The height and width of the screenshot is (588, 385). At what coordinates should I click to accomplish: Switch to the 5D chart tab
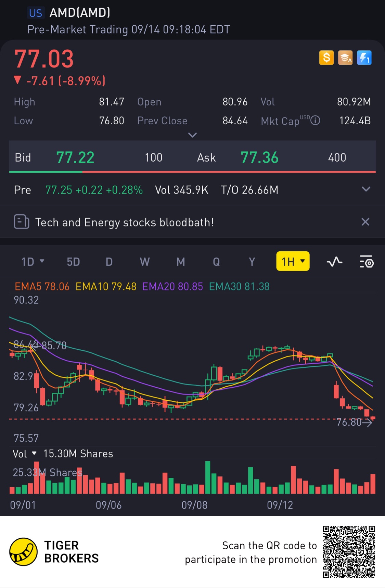pyautogui.click(x=73, y=262)
